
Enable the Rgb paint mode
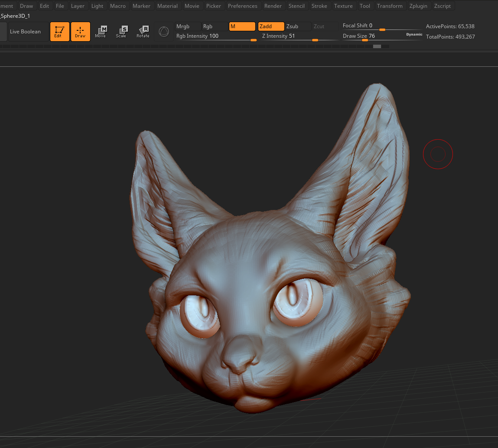pos(214,26)
